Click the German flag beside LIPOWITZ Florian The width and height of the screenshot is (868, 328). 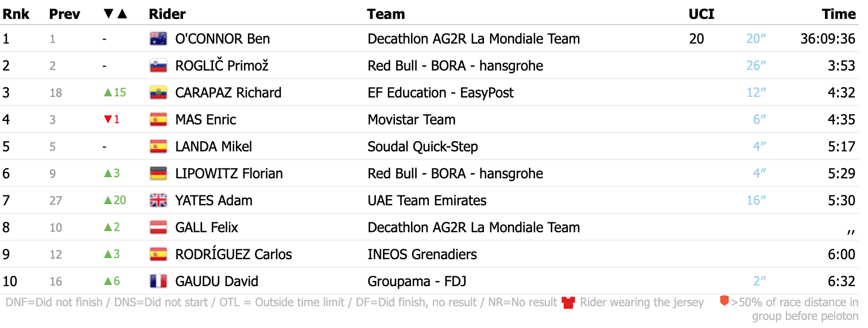pos(158,174)
